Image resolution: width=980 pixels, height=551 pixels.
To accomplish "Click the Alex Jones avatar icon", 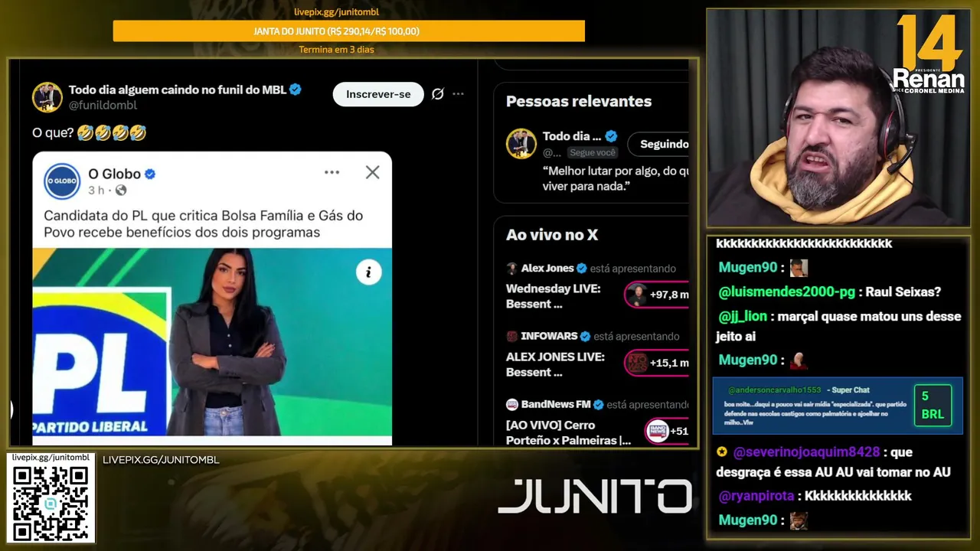I will [x=512, y=269].
